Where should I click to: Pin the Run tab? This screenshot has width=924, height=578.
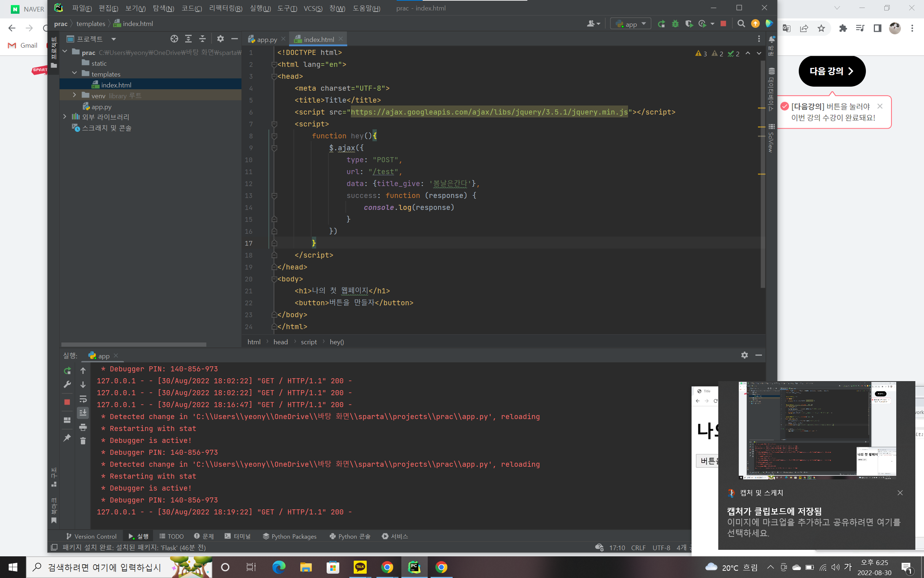(x=67, y=438)
